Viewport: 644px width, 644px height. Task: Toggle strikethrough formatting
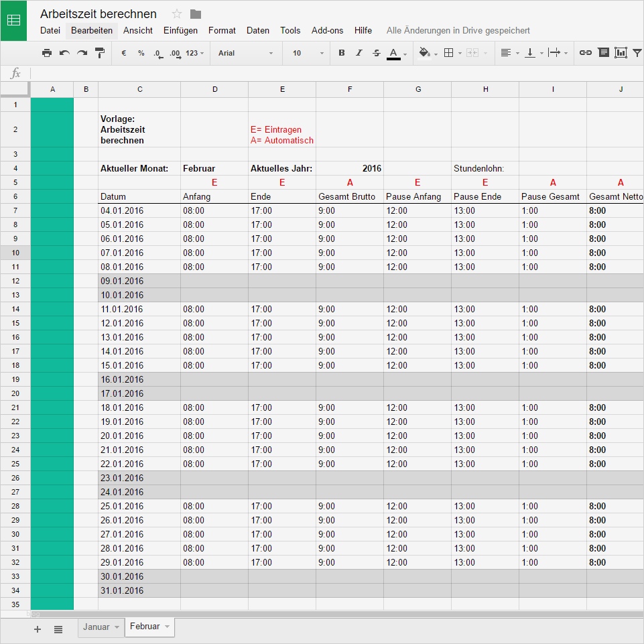coord(377,52)
